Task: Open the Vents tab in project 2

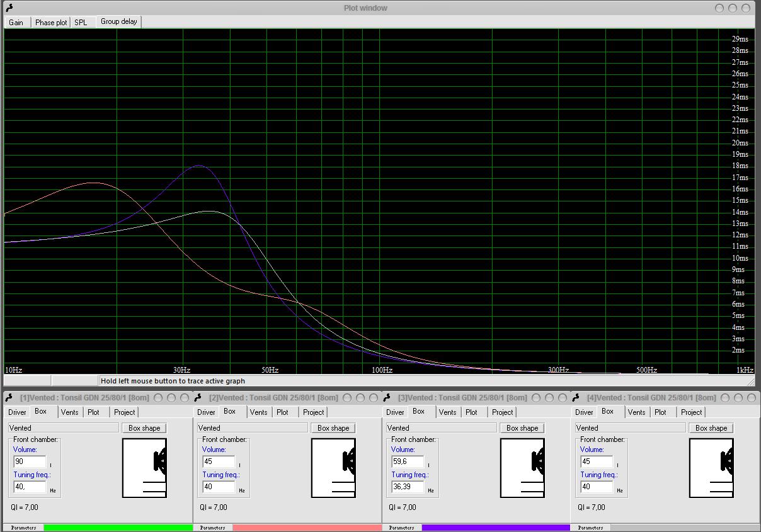Action: (x=258, y=412)
